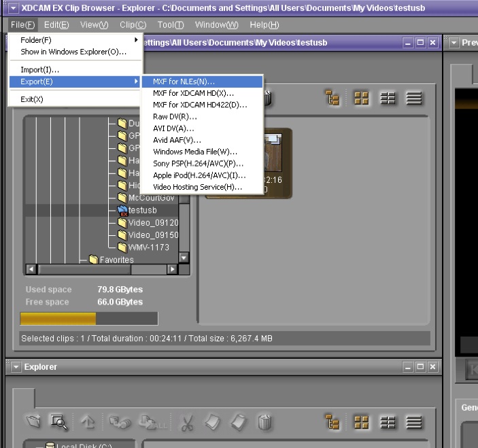The image size is (478, 448).
Task: Export to Video Hosting Service
Action: pyautogui.click(x=202, y=187)
